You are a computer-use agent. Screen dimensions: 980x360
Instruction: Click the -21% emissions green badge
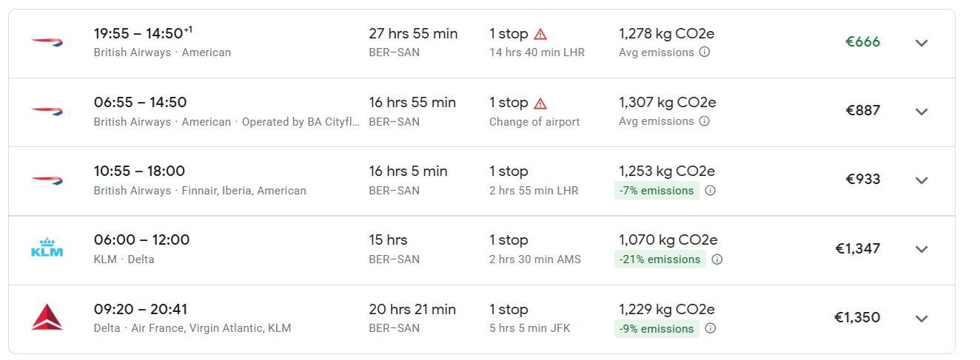click(660, 259)
